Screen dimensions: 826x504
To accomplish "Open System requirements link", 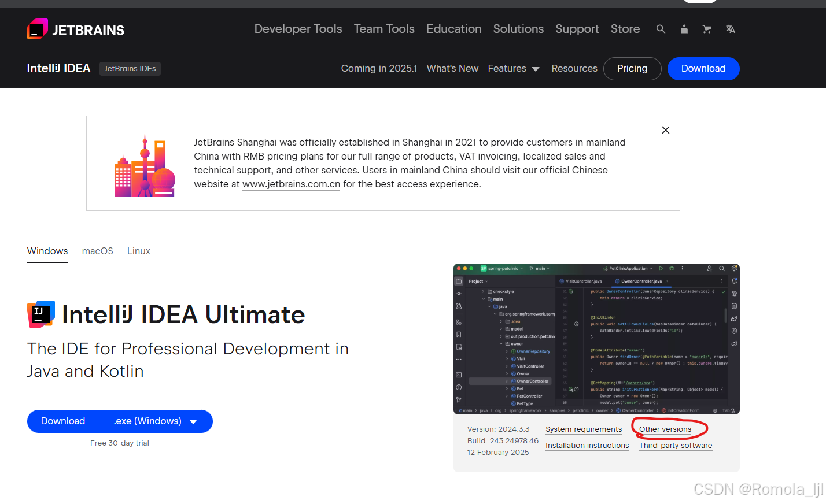I will (x=584, y=429).
